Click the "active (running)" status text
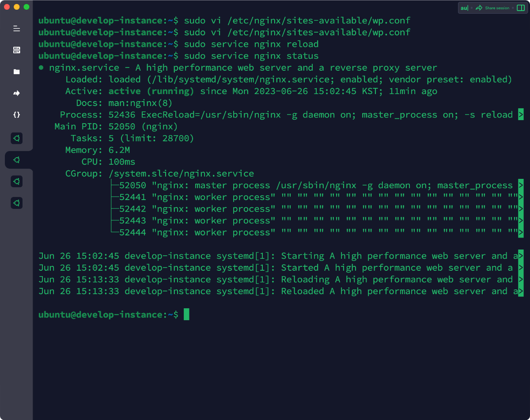 coord(151,91)
